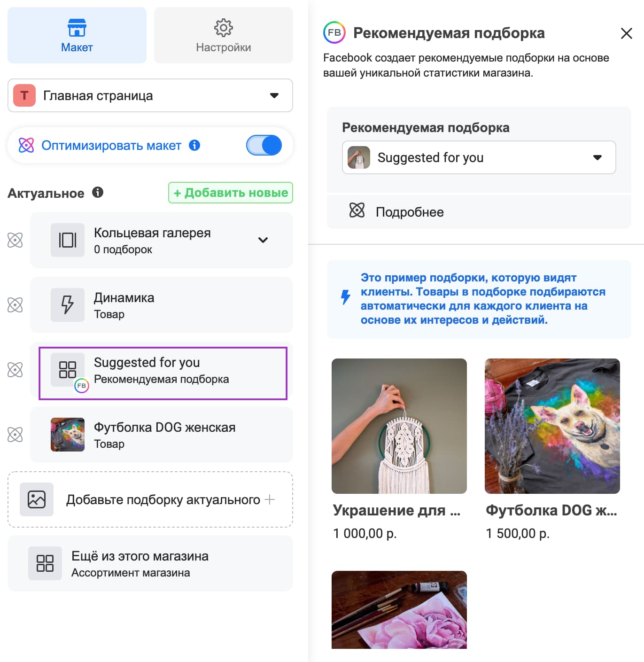This screenshot has width=644, height=662.
Task: Click atom icon beside Футболка DOG женская row
Action: [x=15, y=435]
